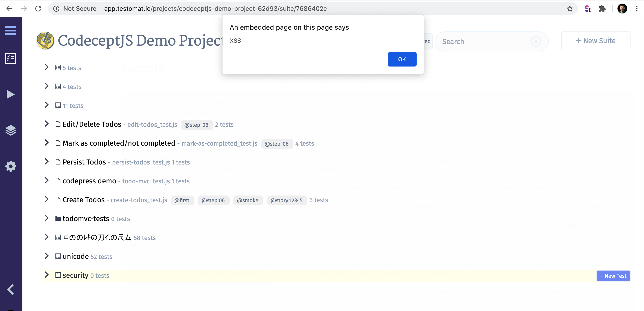Click the CodeceptJS project logo
The image size is (644, 311).
point(45,40)
